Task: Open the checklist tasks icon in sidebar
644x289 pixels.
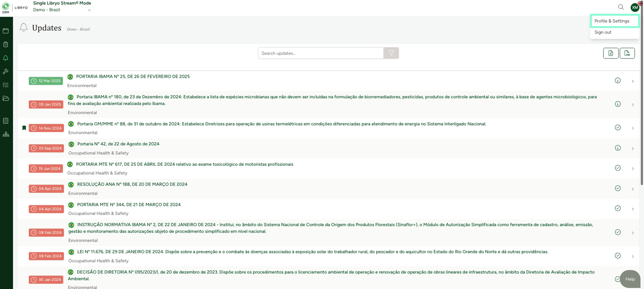Action: (6, 85)
